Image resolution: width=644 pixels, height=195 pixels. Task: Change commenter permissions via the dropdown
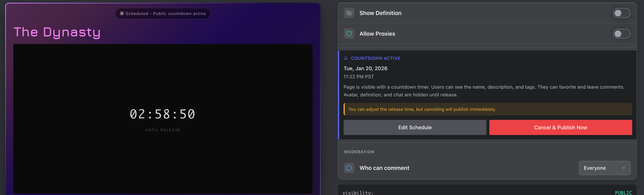pyautogui.click(x=605, y=168)
